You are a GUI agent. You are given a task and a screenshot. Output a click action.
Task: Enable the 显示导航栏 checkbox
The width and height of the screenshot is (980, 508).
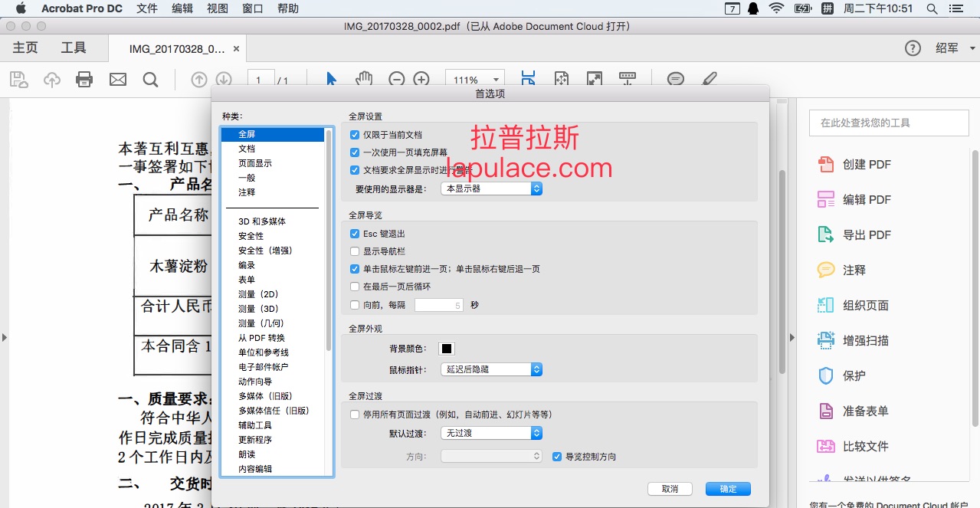pos(355,251)
